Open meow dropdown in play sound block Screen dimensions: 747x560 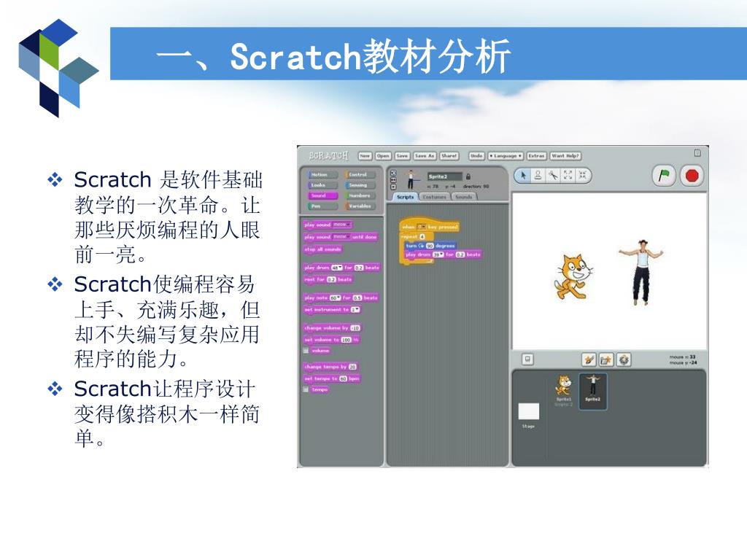(x=341, y=225)
